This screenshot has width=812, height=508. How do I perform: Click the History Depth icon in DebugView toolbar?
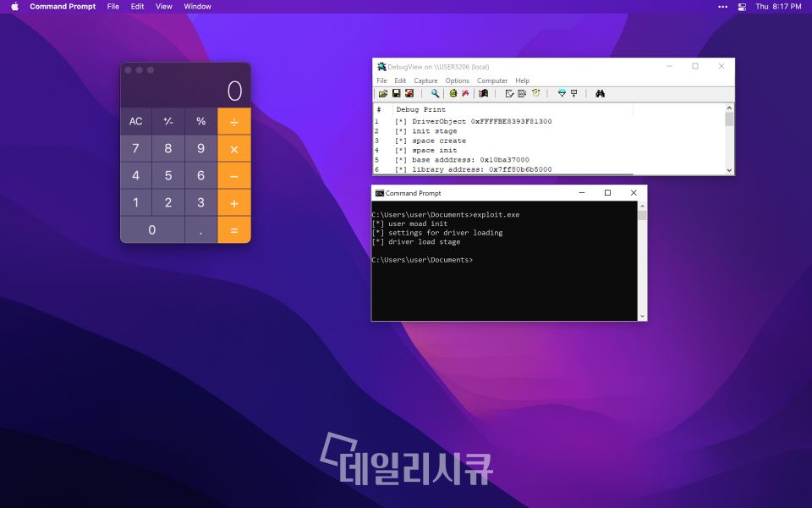[x=573, y=93]
